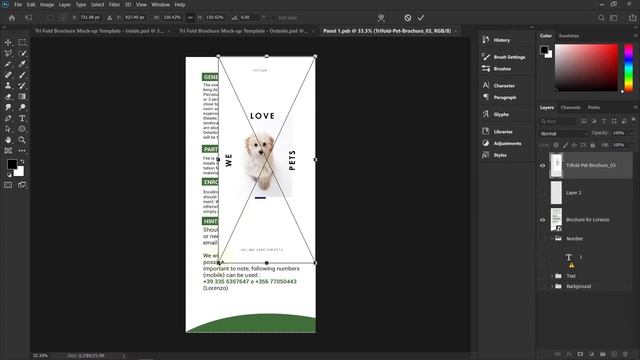Click the add layer mask icon
Screen dimensions: 640x360
[580, 354]
